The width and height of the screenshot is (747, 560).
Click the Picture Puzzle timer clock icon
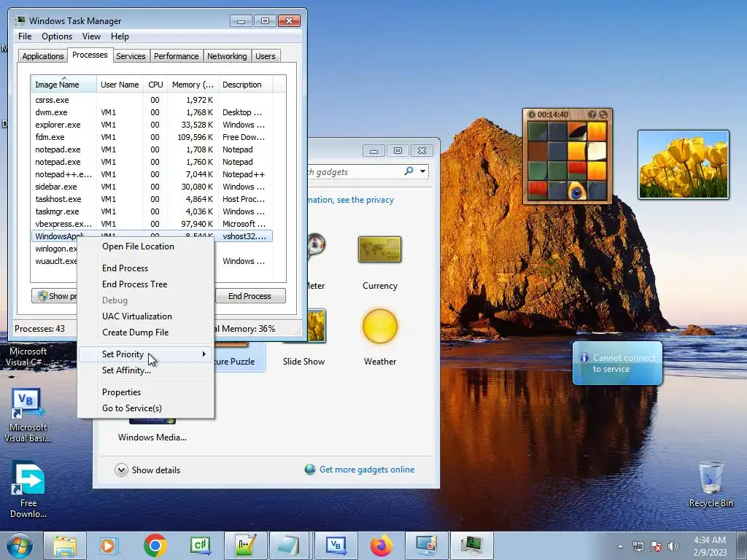[532, 114]
